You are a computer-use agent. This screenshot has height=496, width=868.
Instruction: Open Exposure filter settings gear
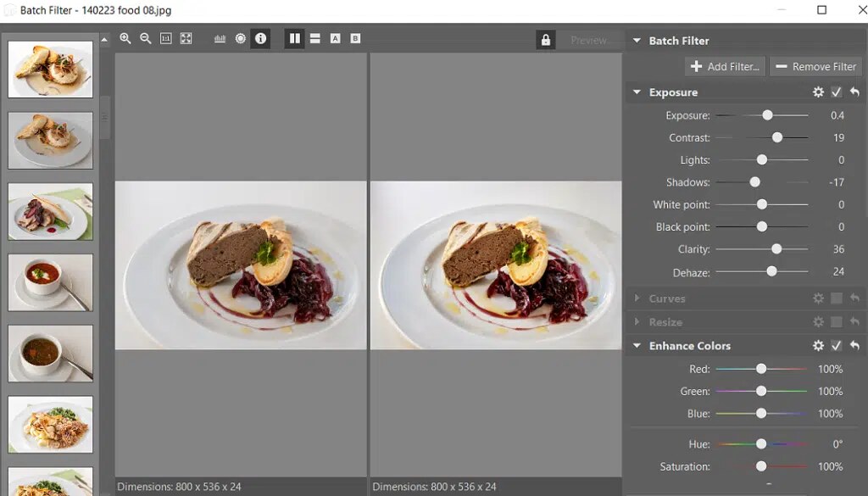pos(818,92)
